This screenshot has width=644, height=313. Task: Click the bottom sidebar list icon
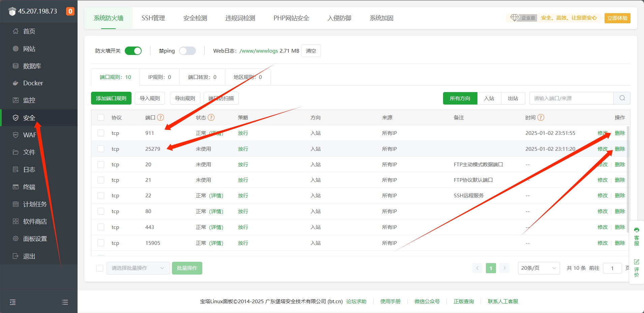65,302
